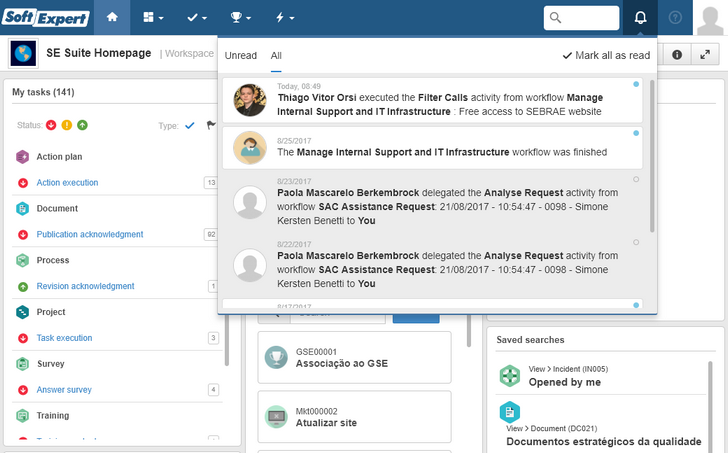Viewport: 728px width, 453px height.
Task: Click the My tasks list scrollbar
Action: click(227, 342)
